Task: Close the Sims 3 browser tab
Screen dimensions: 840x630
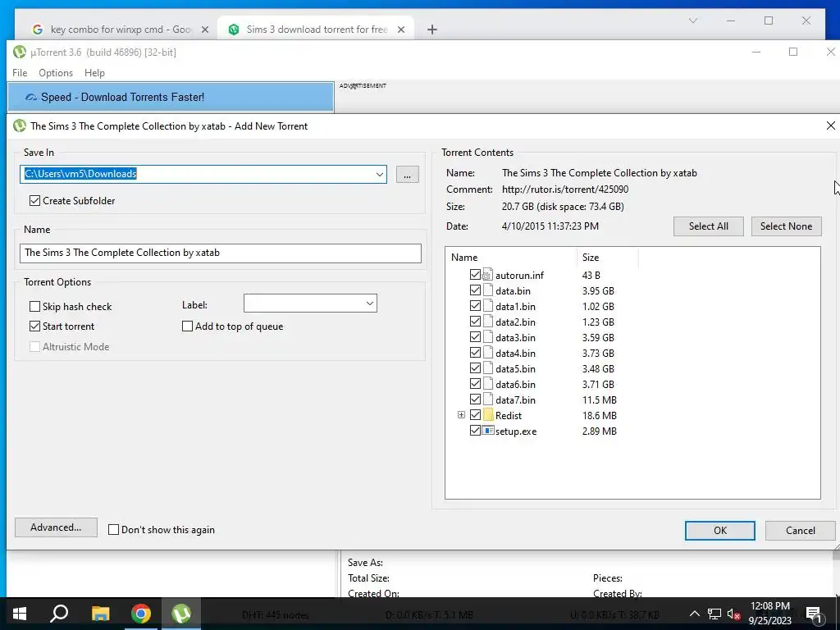Action: pos(400,30)
